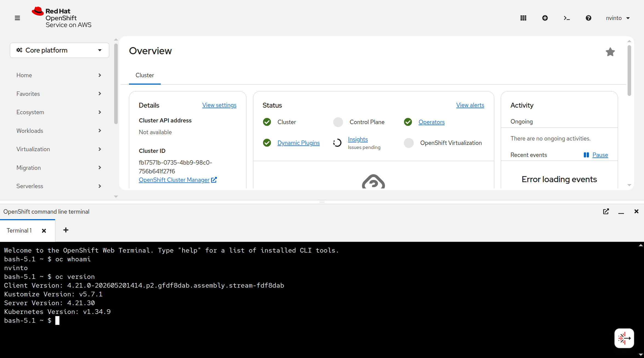Click the terminal scroll up arrow

click(640, 245)
